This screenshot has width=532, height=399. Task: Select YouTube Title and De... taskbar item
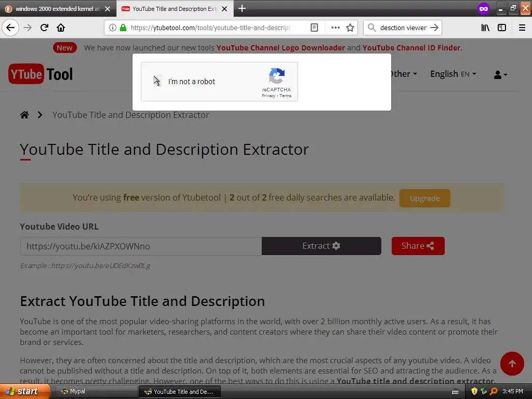click(180, 392)
